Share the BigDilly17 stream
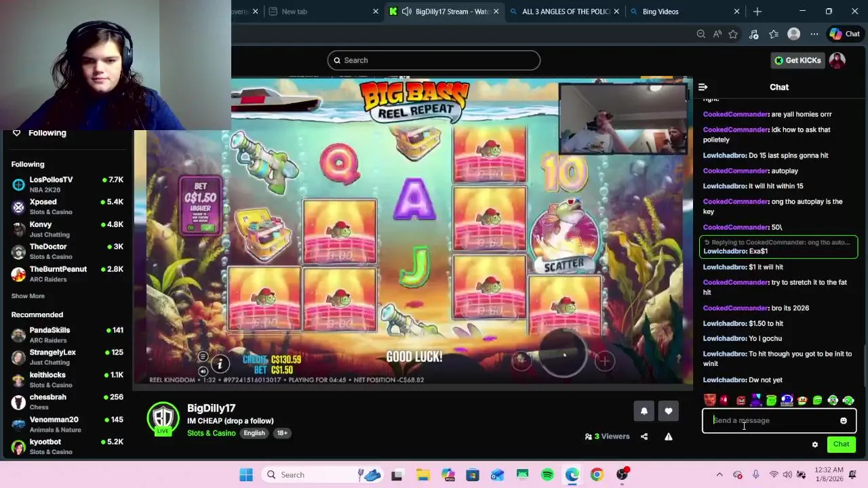The image size is (868, 488). point(644,436)
